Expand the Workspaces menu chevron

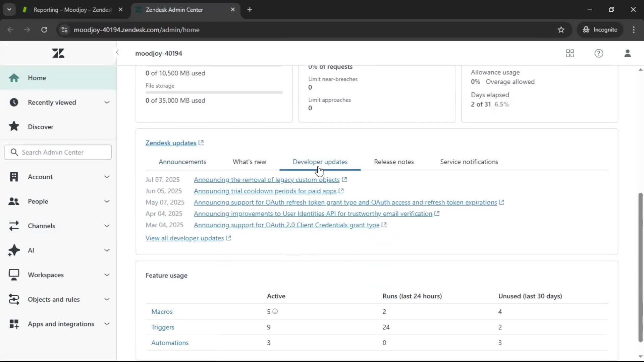(x=107, y=275)
